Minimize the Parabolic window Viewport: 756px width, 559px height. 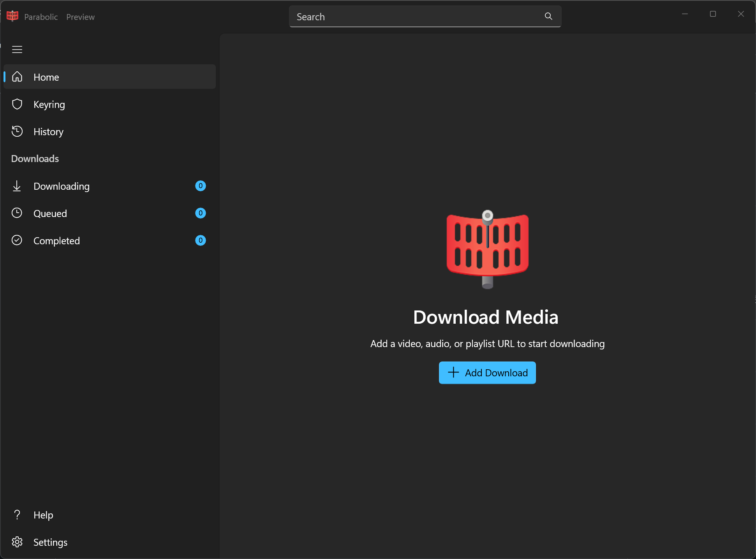pyautogui.click(x=685, y=14)
